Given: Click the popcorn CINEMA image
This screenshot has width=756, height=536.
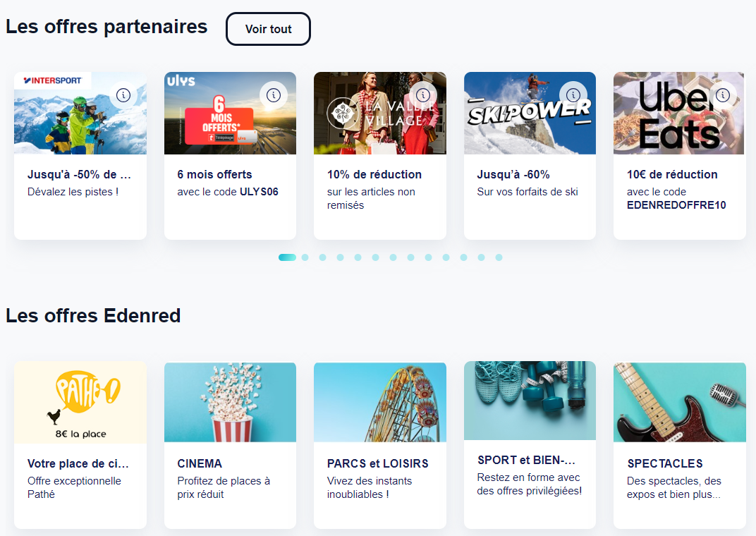Looking at the screenshot, I should 230,402.
